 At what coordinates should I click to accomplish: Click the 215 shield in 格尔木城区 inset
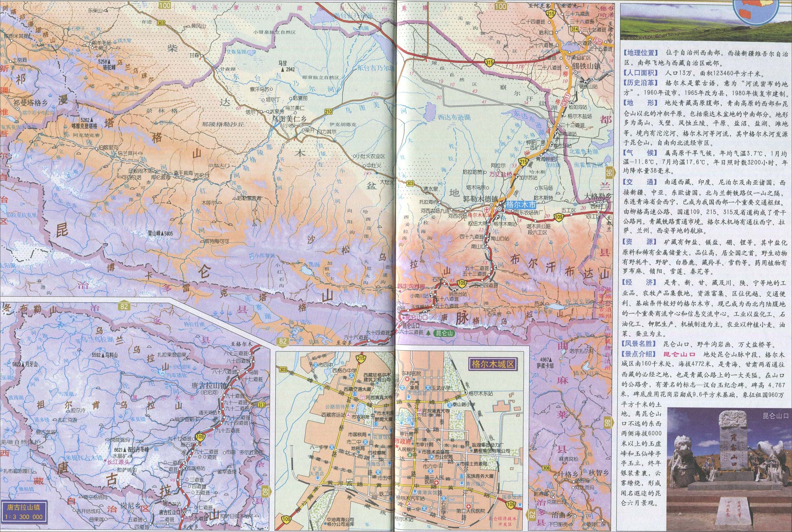pyautogui.click(x=361, y=359)
